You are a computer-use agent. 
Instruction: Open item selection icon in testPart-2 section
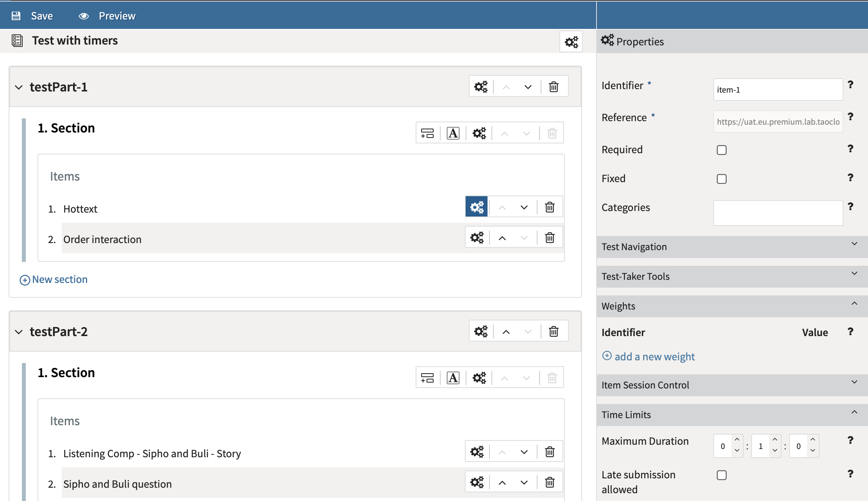coord(427,378)
